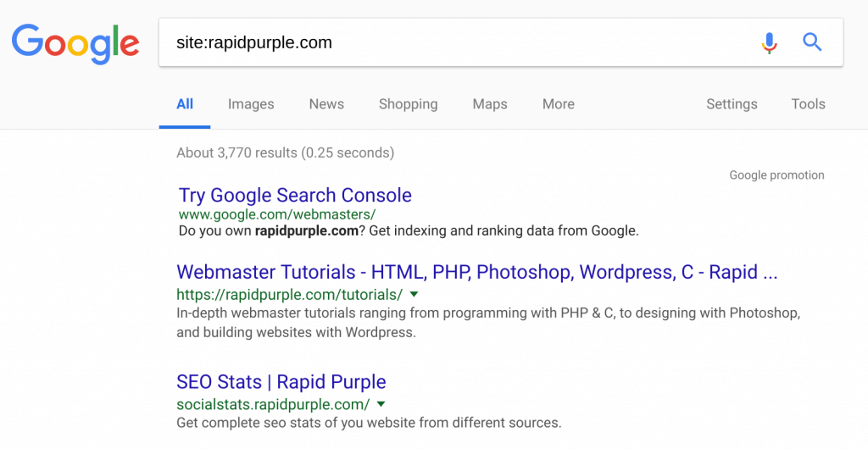Click the Google logo
The width and height of the screenshot is (868, 449).
[75, 44]
